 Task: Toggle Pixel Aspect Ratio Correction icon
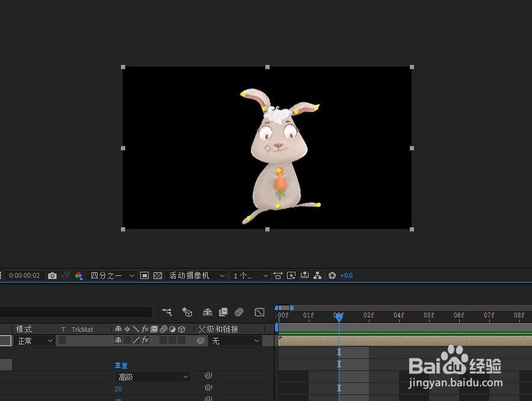point(278,275)
